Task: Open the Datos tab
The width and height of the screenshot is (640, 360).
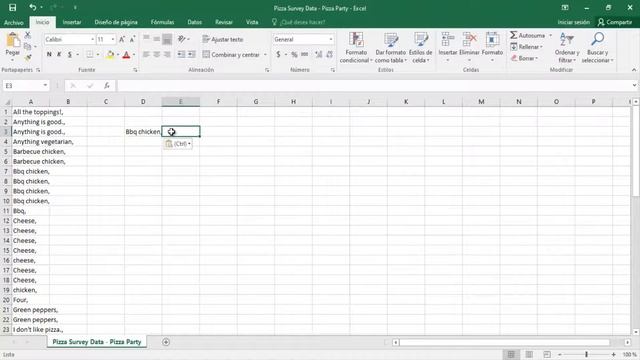Action: 195,22
